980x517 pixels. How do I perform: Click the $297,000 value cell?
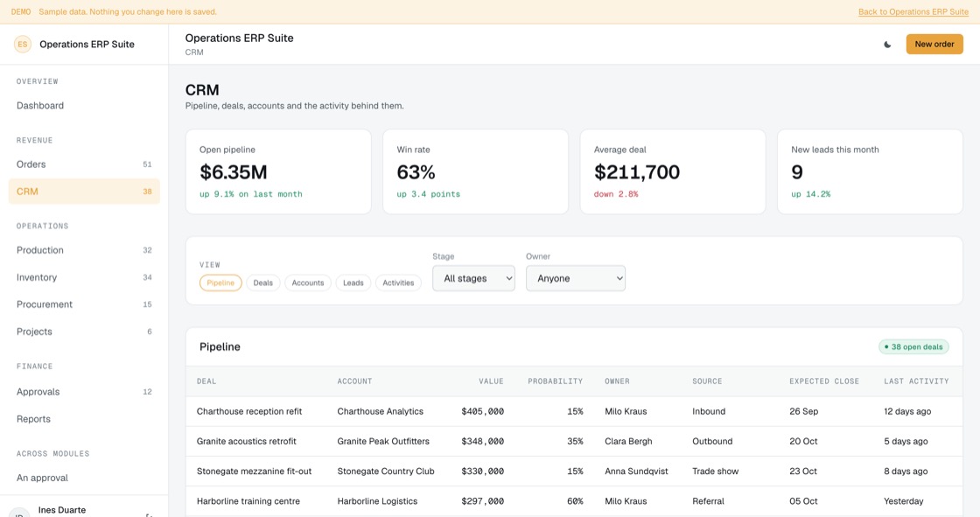(x=482, y=501)
